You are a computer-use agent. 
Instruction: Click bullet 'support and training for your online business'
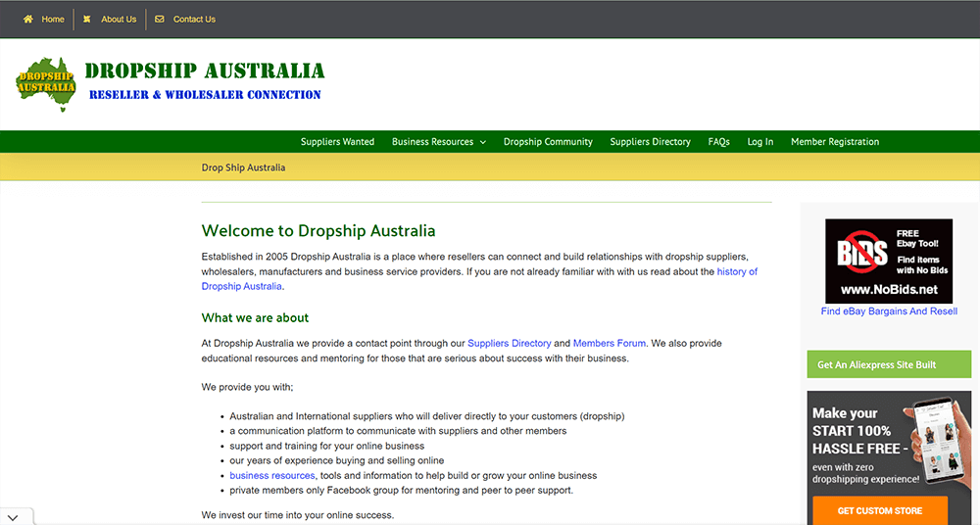(x=327, y=447)
